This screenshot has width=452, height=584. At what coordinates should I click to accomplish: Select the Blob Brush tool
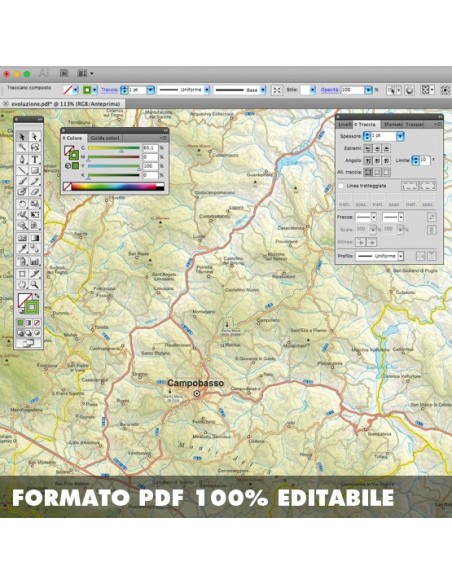(x=22, y=191)
